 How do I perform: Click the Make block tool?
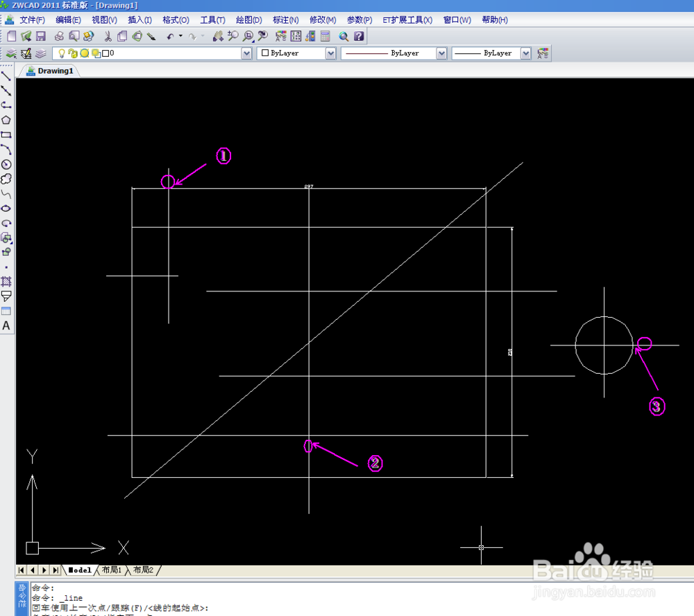[x=6, y=253]
